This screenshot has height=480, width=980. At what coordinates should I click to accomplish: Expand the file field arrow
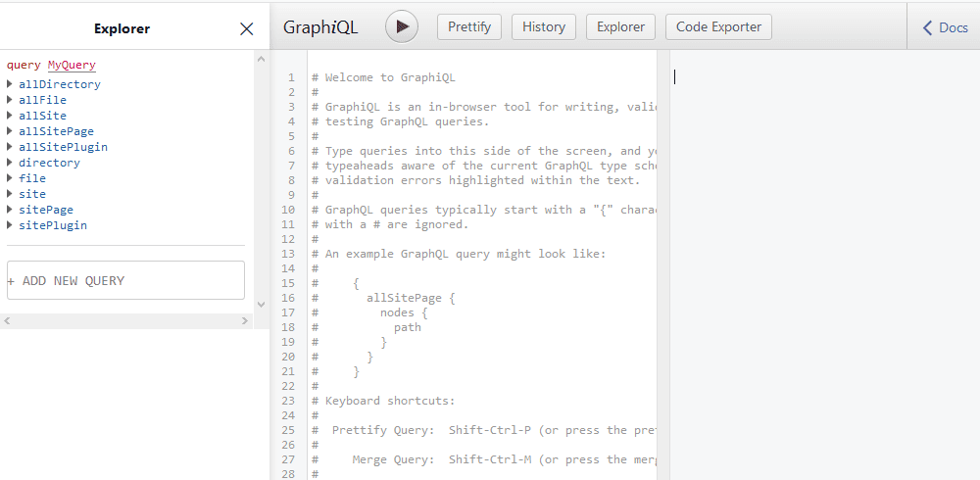[x=10, y=177]
